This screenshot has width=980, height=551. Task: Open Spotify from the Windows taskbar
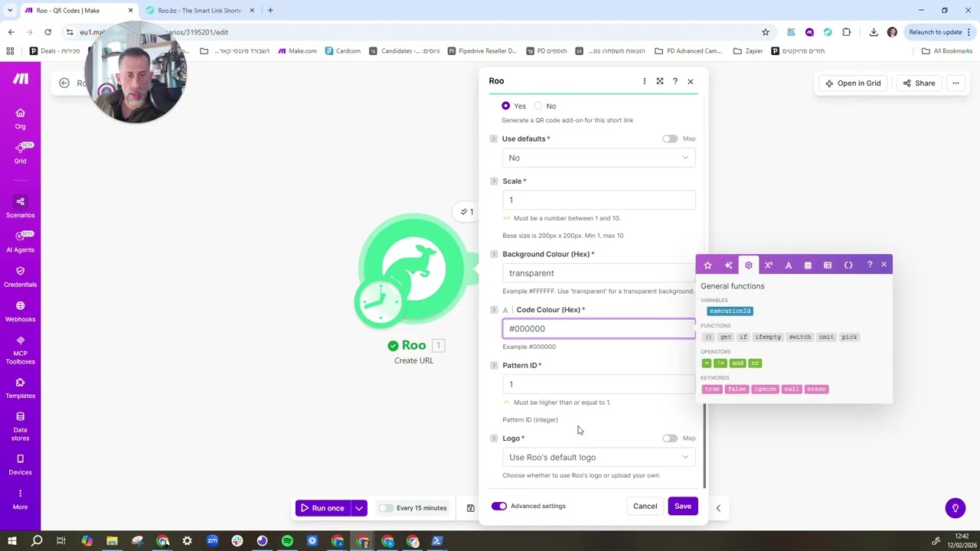pos(287,541)
